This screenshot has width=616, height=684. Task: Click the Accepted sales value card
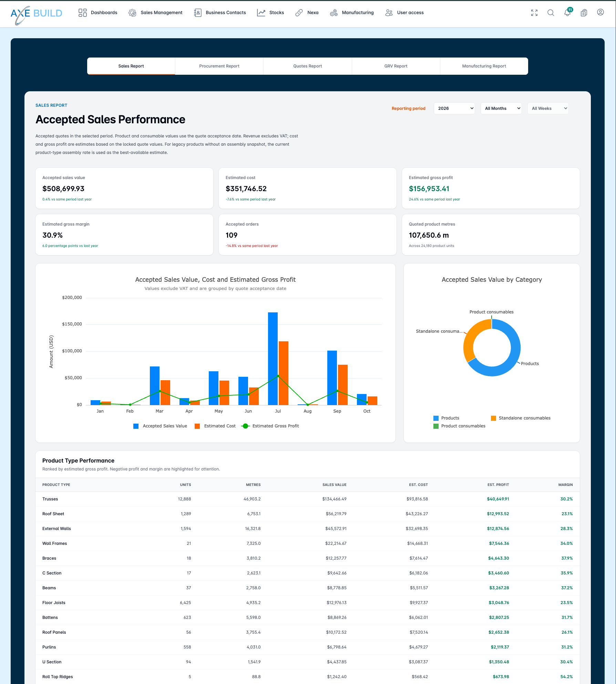point(124,188)
